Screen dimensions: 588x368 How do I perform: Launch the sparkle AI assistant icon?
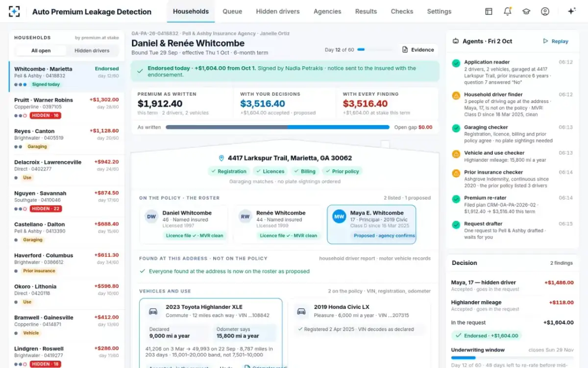(x=571, y=11)
